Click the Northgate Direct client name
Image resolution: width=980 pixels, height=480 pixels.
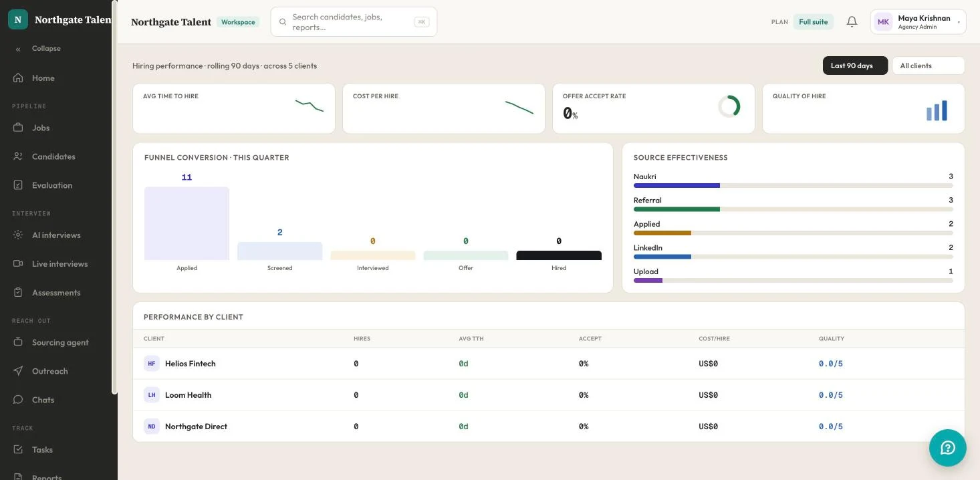[x=196, y=427]
